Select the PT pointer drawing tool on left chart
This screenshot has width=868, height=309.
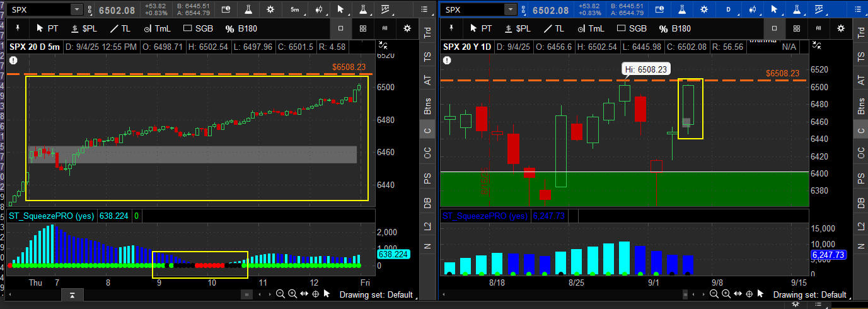[49, 28]
